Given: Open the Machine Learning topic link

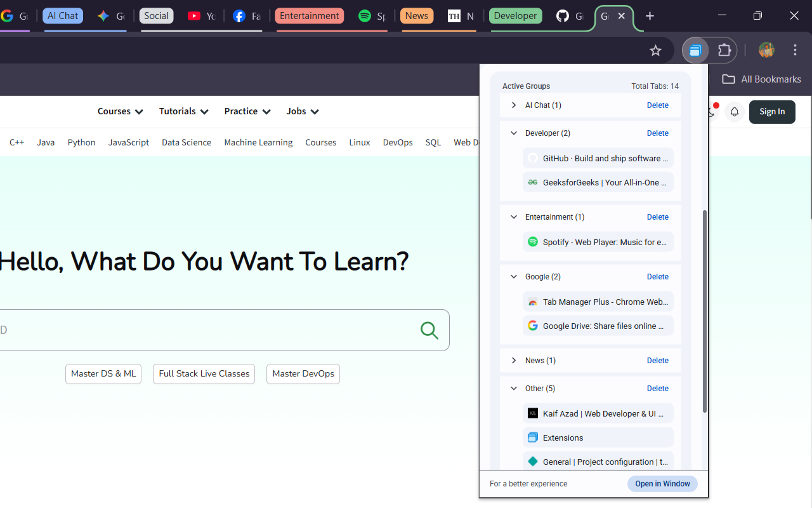Looking at the screenshot, I should 258,142.
